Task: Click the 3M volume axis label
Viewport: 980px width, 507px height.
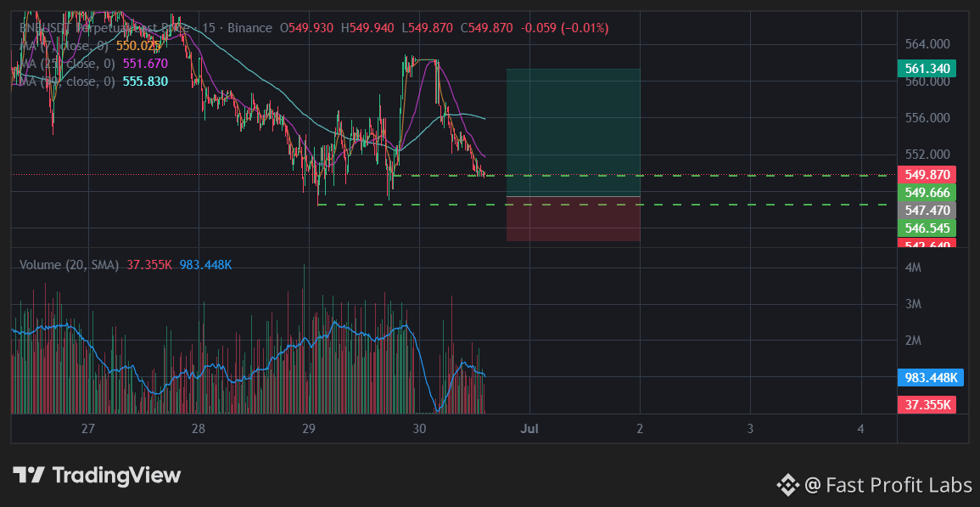Action: 913,304
